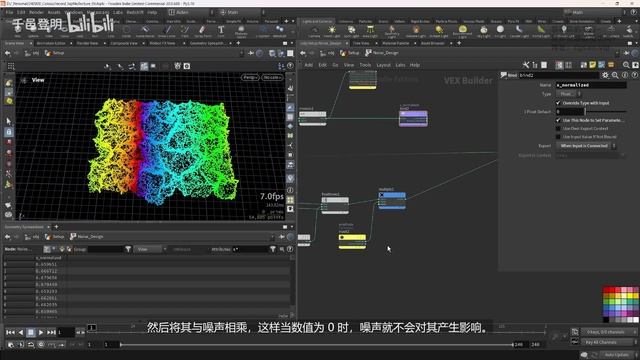Jump to the last frame button

51,333
